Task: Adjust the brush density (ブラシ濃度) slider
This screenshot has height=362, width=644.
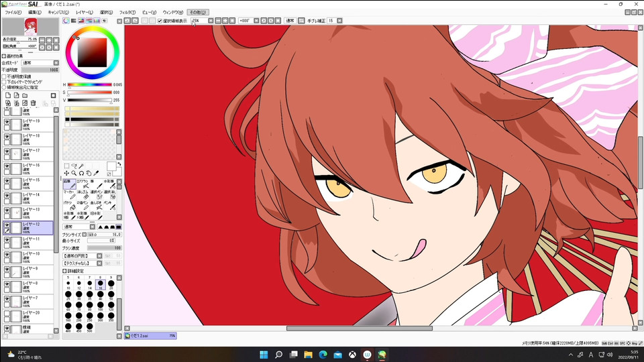Action: pyautogui.click(x=105, y=248)
